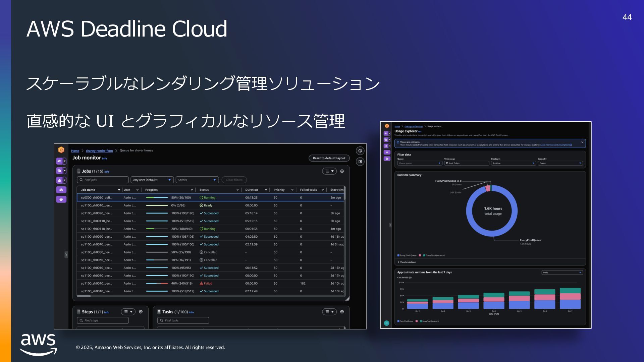Image resolution: width=644 pixels, height=362 pixels.
Task: Click Home breadcrumb in Usage explorer
Action: (397, 126)
